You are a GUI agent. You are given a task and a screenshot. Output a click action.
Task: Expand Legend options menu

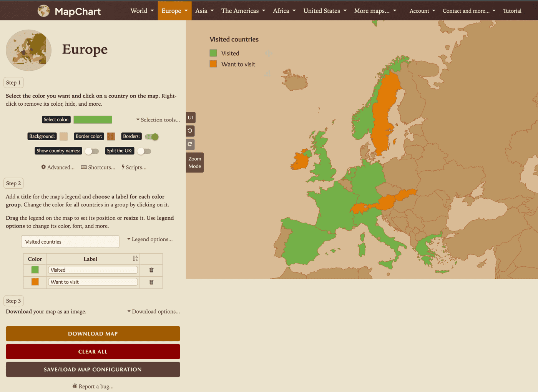click(150, 239)
